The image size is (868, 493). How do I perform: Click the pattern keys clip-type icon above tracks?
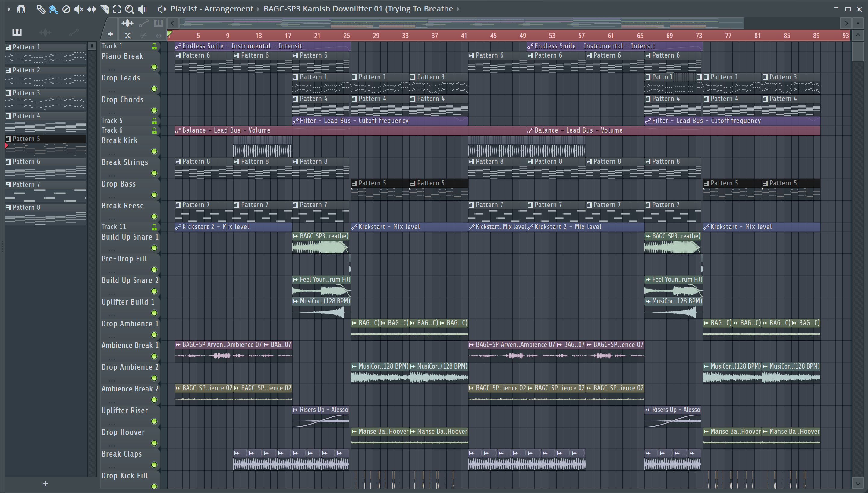(159, 23)
